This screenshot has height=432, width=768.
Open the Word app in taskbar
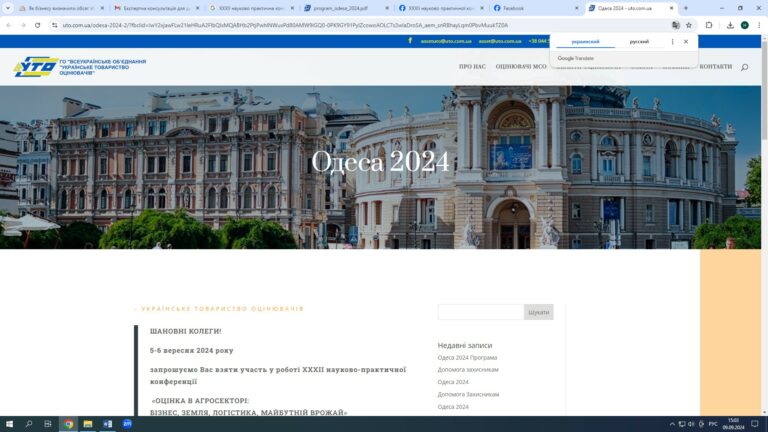pos(107,424)
